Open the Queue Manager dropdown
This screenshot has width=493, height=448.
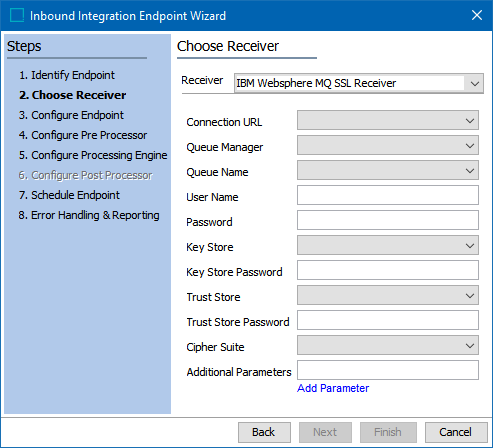coord(388,145)
